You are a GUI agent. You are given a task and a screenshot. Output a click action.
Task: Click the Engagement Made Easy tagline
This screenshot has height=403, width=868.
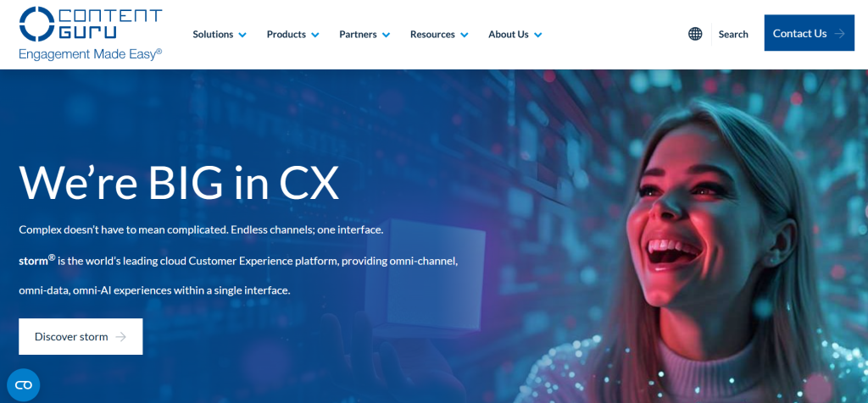[90, 54]
